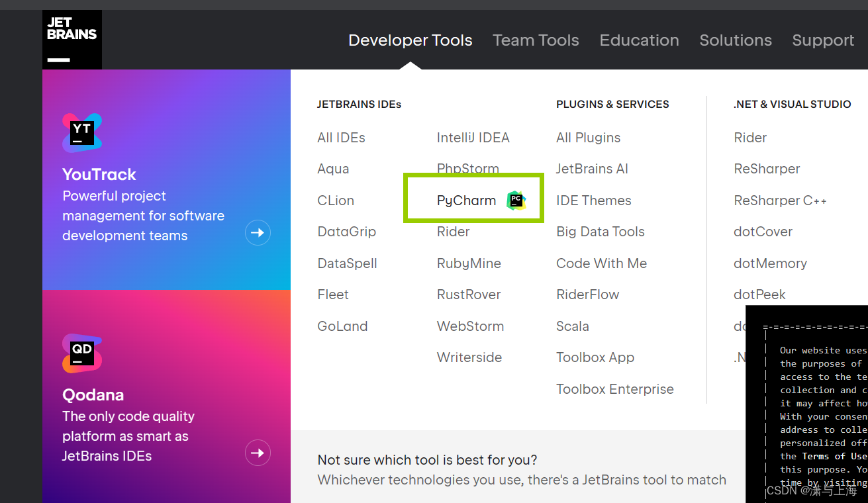Open WebStorm link

pos(470,326)
